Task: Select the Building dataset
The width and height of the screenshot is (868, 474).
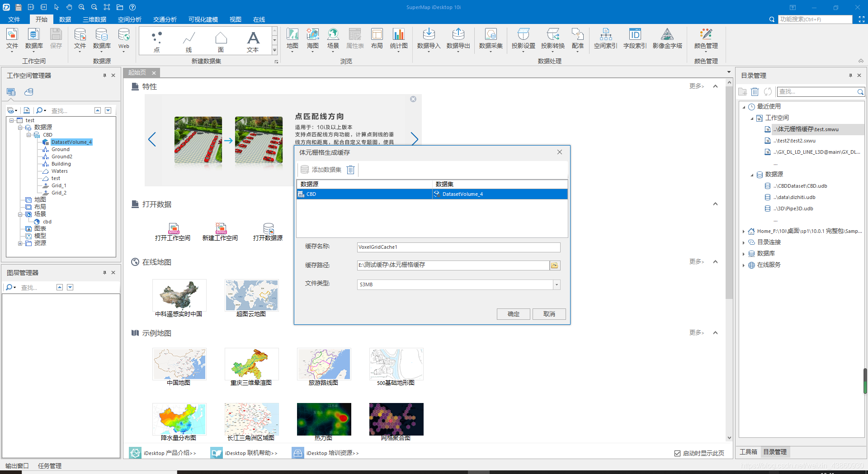Action: click(x=61, y=164)
